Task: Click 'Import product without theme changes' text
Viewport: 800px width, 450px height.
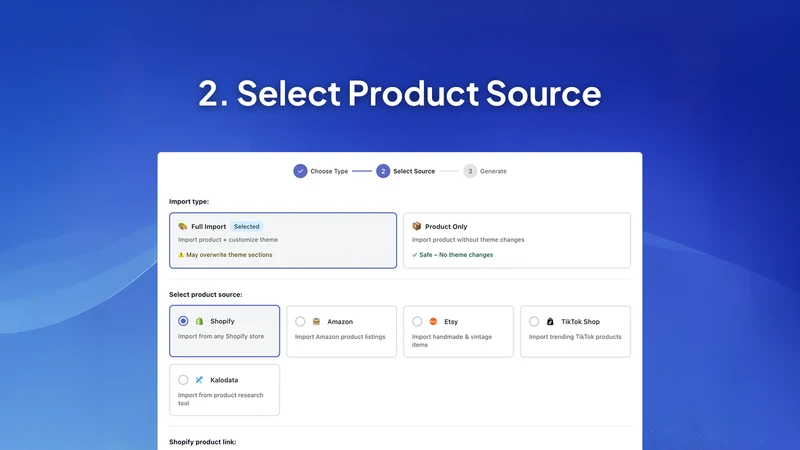Action: click(x=468, y=240)
